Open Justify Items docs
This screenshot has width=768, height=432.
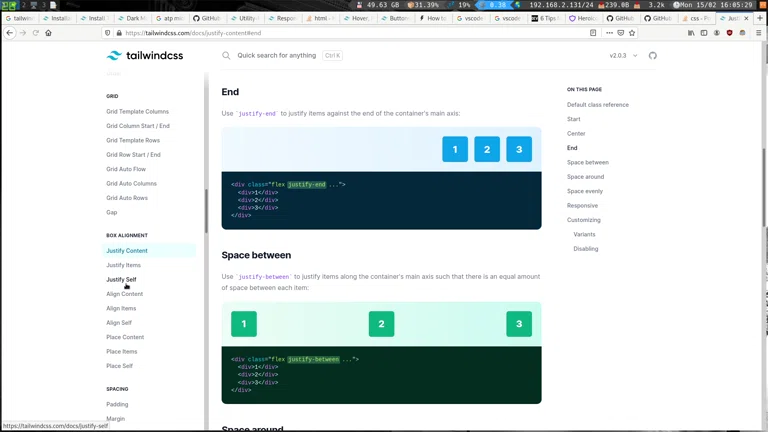pos(123,265)
